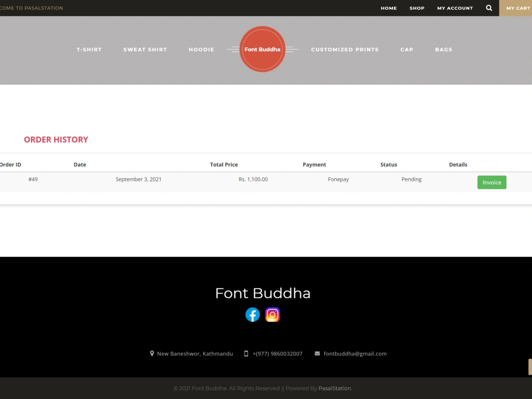Click the Status column header
Viewport: 532px width, 399px height.
point(388,164)
